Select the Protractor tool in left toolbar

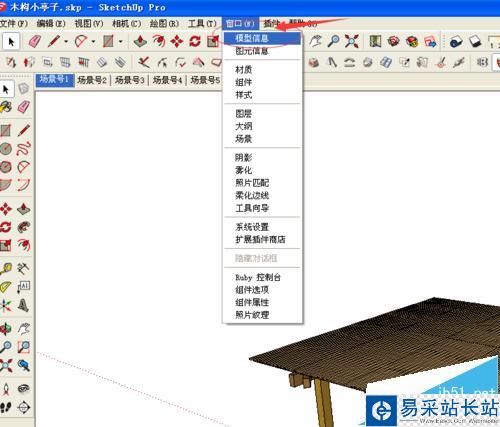point(6,287)
